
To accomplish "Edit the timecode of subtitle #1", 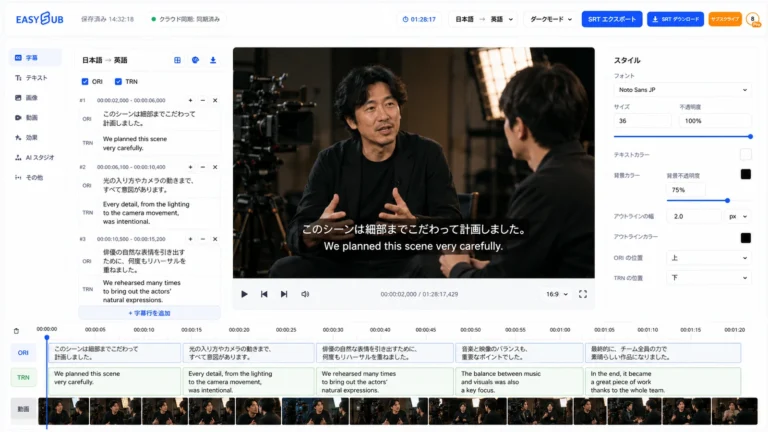I will (131, 100).
